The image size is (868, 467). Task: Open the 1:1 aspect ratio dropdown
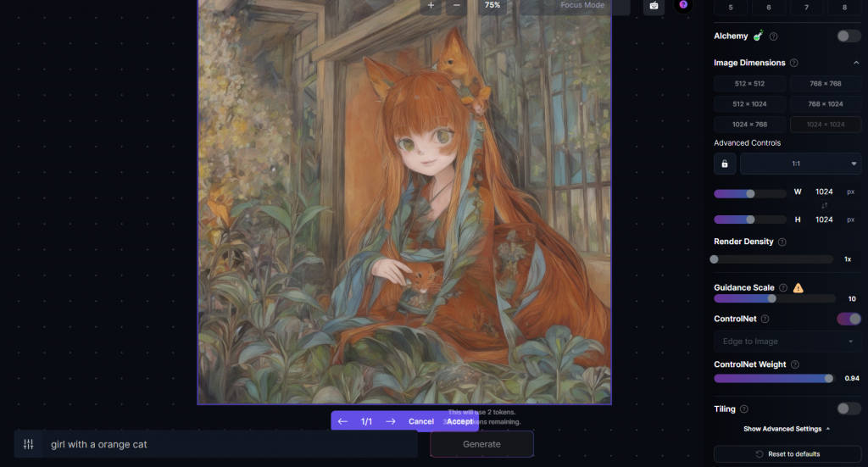pos(800,164)
